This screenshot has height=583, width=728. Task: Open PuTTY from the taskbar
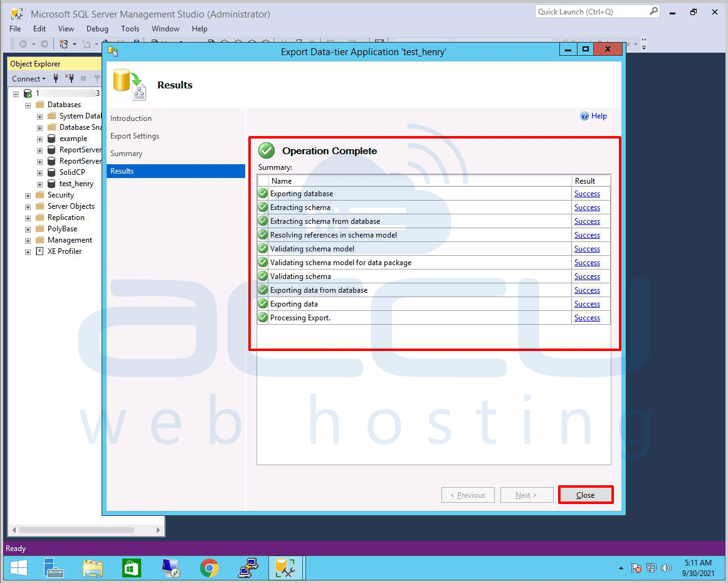(x=248, y=568)
